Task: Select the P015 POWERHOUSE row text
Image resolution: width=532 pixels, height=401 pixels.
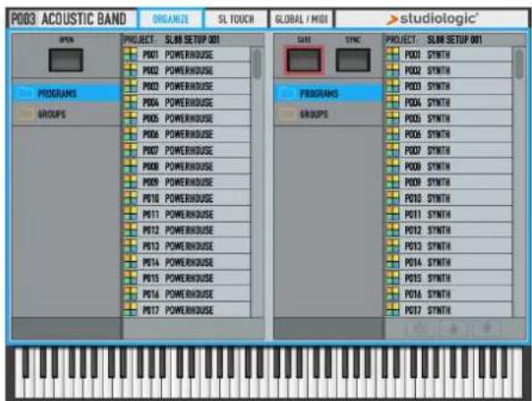Action: pyautogui.click(x=178, y=278)
